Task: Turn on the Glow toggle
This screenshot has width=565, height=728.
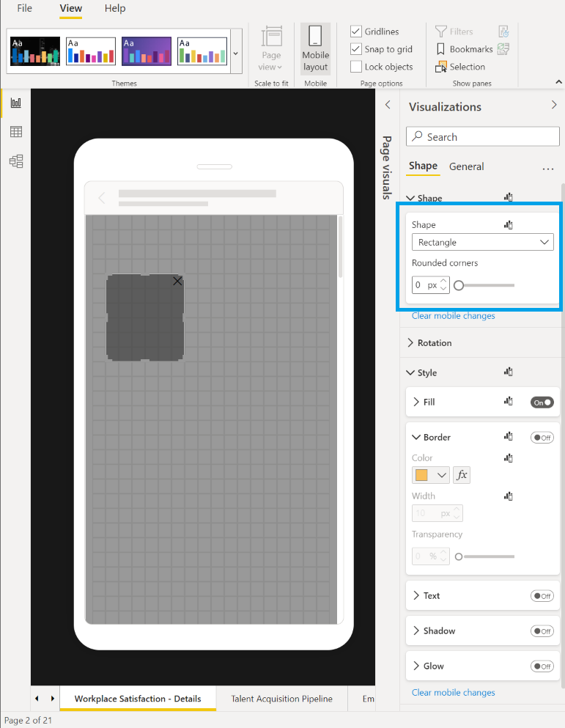Action: click(542, 666)
